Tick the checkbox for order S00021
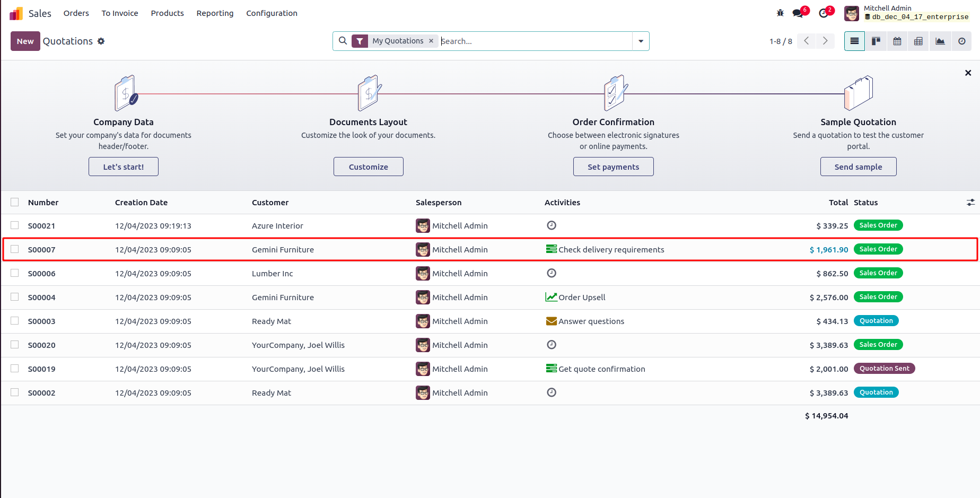 click(15, 225)
